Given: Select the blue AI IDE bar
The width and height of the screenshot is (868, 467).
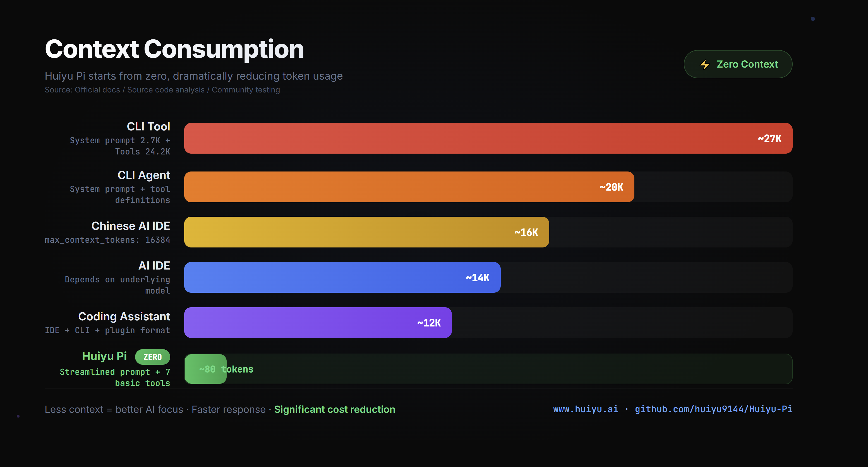Looking at the screenshot, I should point(342,277).
